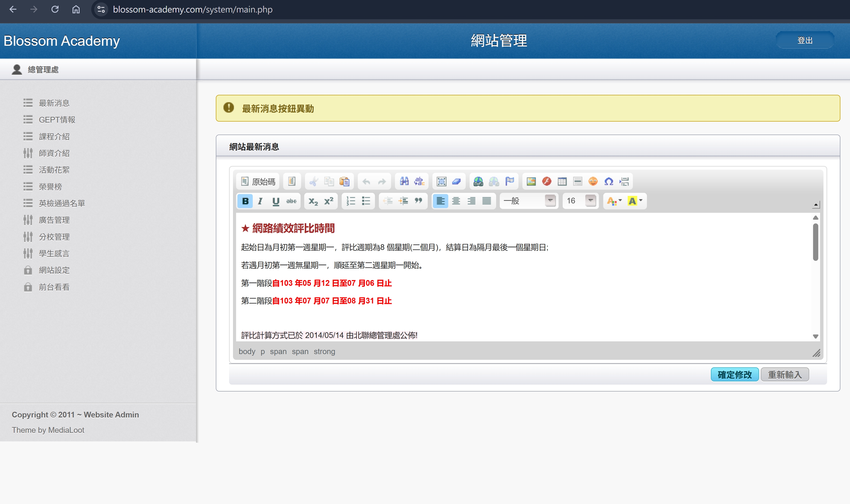This screenshot has height=504, width=850.
Task: Open 前台看看 in the sidebar
Action: (54, 287)
